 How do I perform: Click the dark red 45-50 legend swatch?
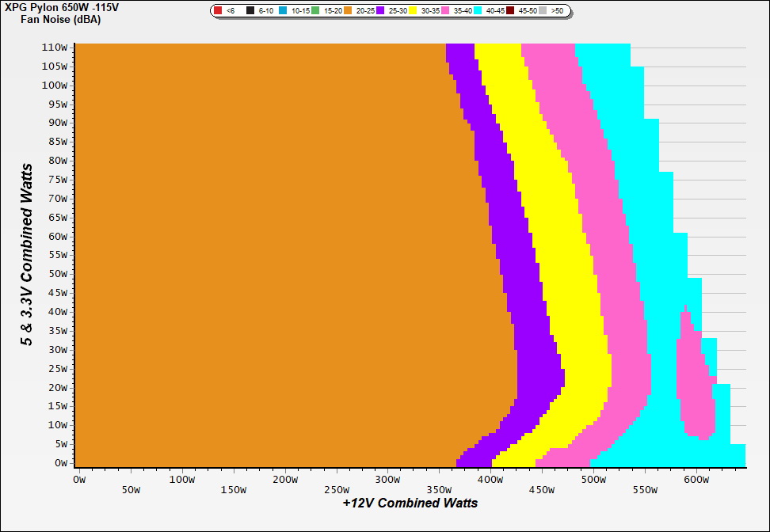coord(511,11)
